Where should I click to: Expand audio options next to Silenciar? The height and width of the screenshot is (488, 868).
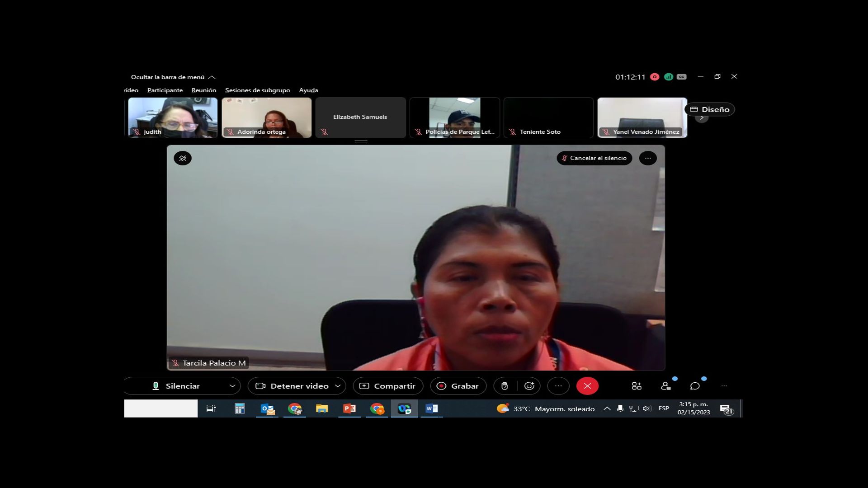click(x=232, y=386)
